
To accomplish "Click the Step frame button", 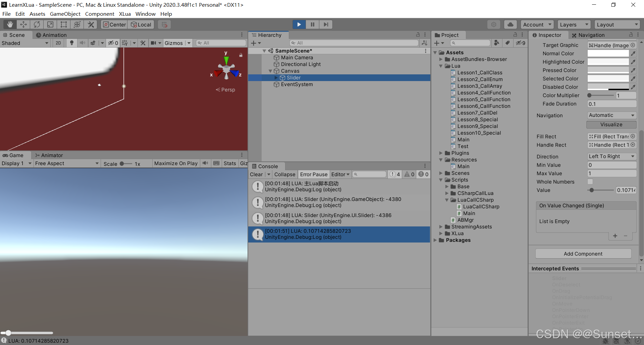I will click(326, 24).
